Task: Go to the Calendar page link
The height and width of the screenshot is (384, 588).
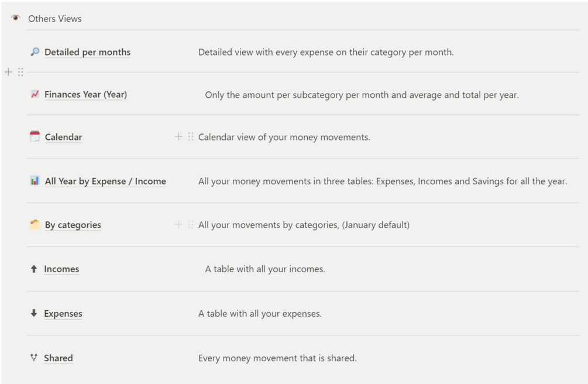Action: 63,137
